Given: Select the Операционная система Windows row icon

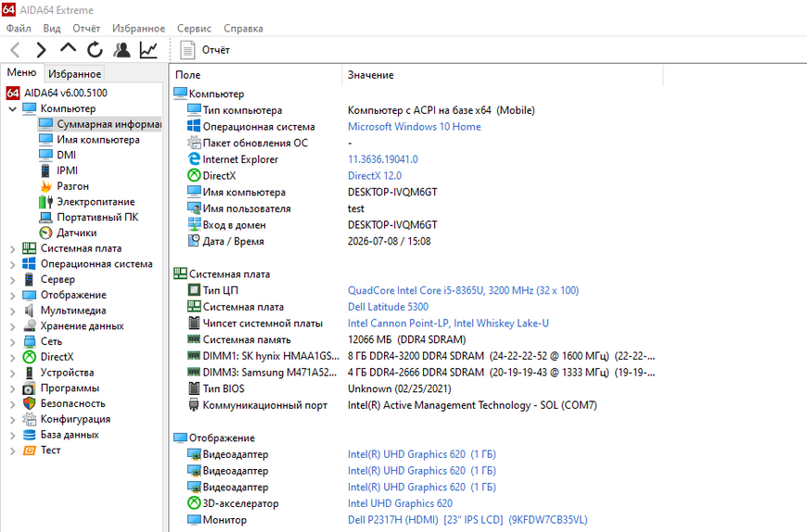Looking at the screenshot, I should tap(194, 126).
